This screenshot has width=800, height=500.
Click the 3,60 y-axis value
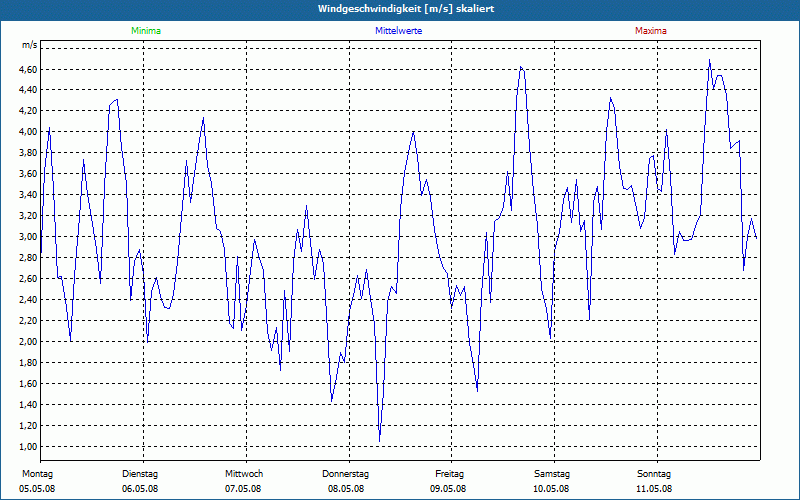(30, 173)
